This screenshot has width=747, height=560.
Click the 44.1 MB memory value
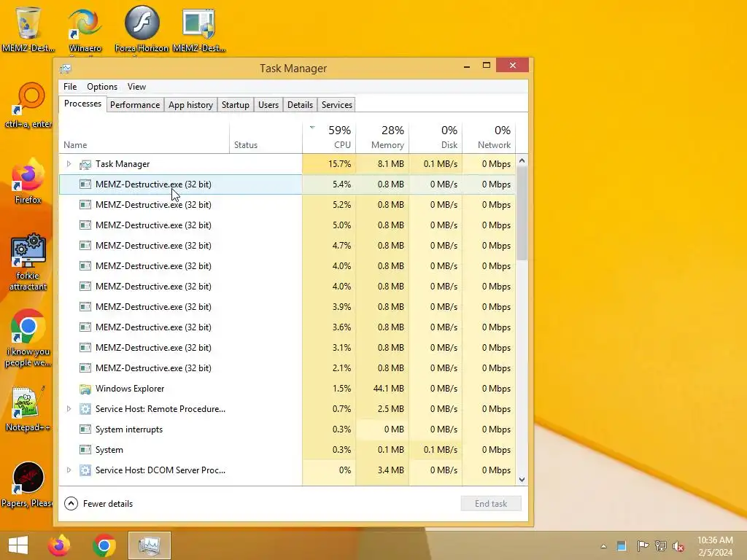point(388,389)
